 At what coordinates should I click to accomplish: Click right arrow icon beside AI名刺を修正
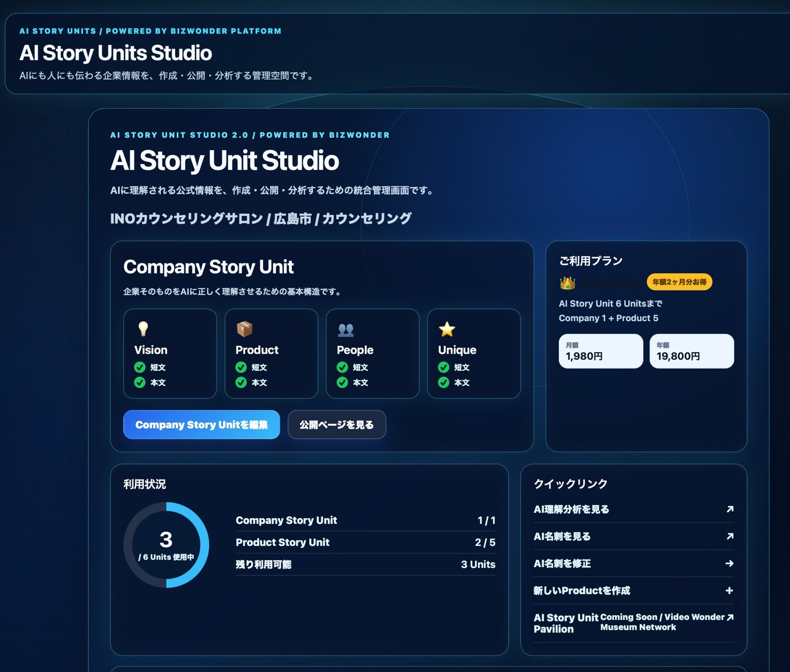point(730,563)
